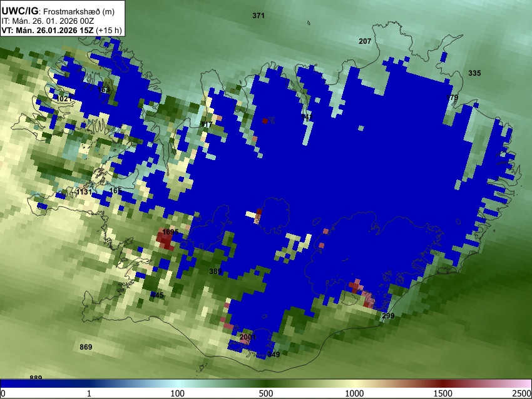The height and width of the screenshot is (399, 532).
Task: Click the map value '207'
Action: (365, 41)
